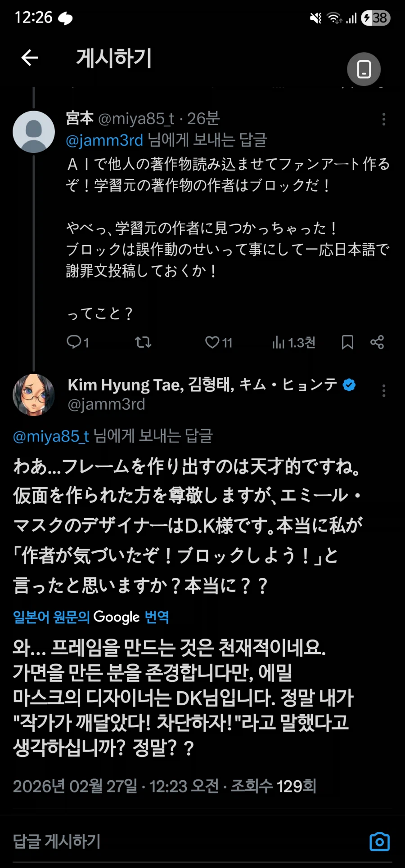Select the 게시하기 title header

pos(113,58)
